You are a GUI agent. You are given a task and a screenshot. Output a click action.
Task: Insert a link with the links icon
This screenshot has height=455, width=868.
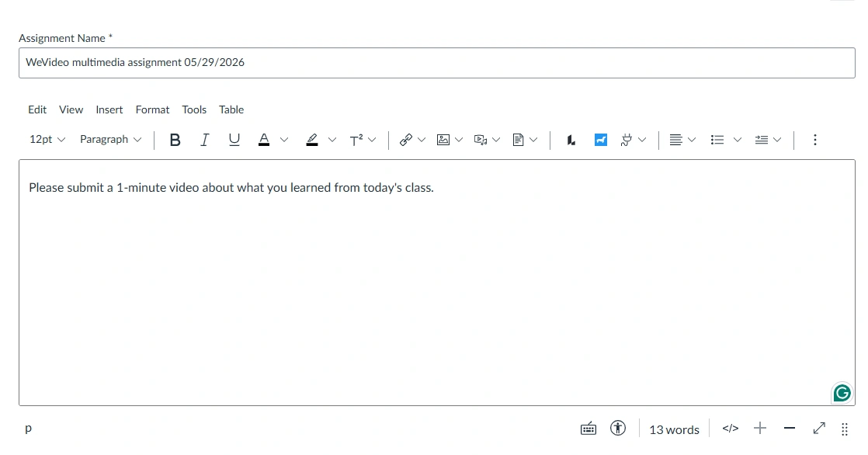[406, 140]
